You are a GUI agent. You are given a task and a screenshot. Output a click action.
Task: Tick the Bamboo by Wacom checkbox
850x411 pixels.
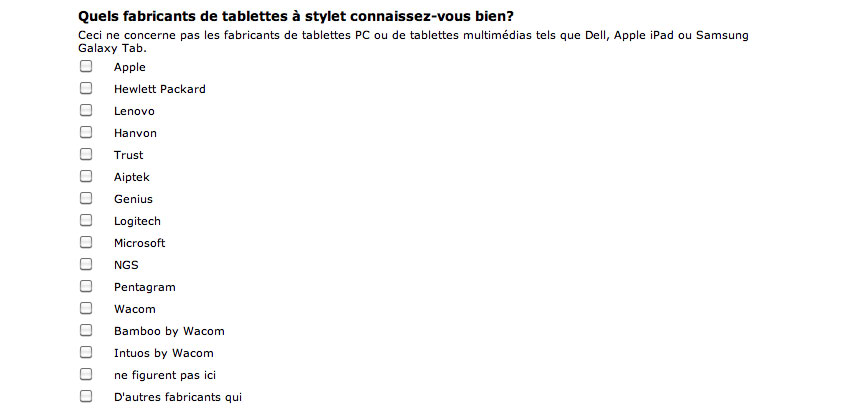(86, 330)
